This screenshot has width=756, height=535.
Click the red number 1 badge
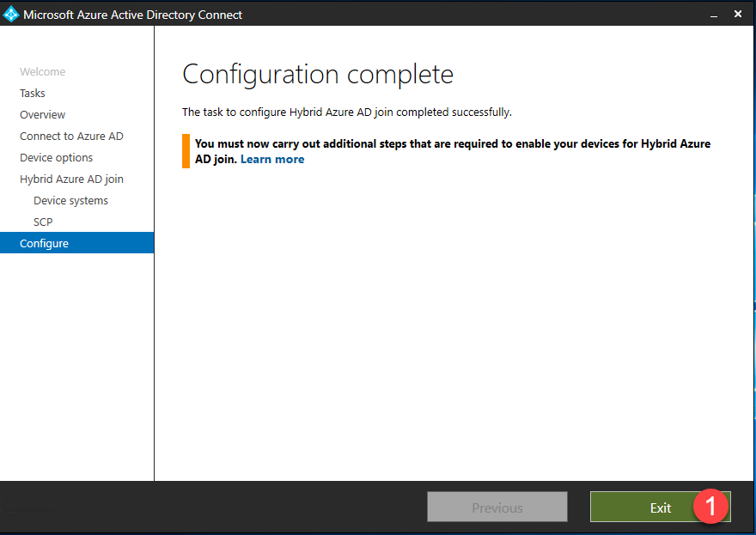coord(710,507)
